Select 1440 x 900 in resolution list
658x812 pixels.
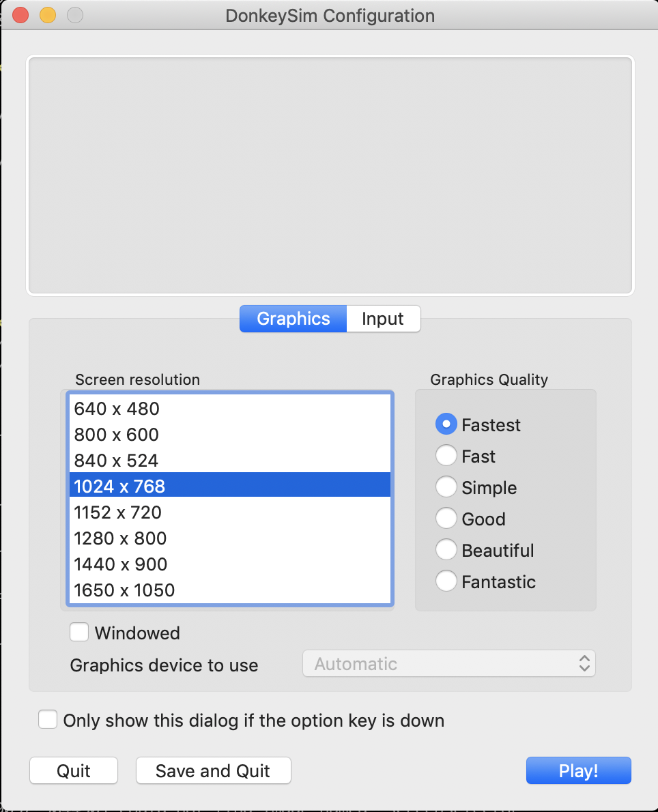pos(120,564)
